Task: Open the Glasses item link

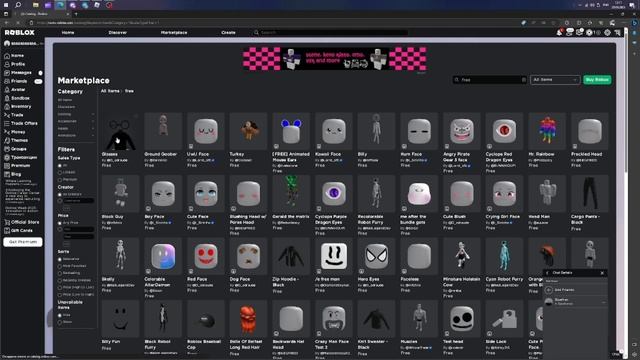Action: pyautogui.click(x=109, y=154)
